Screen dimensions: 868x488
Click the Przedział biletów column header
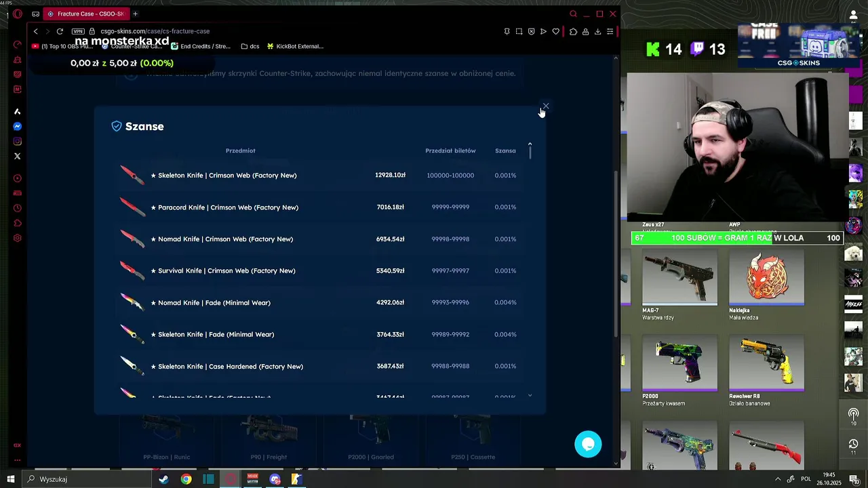(450, 150)
